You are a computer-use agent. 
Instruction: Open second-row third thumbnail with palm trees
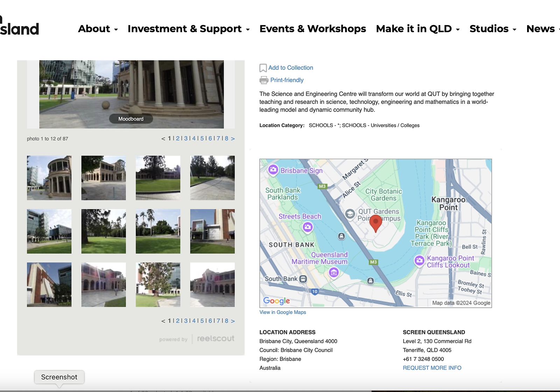[x=158, y=231]
